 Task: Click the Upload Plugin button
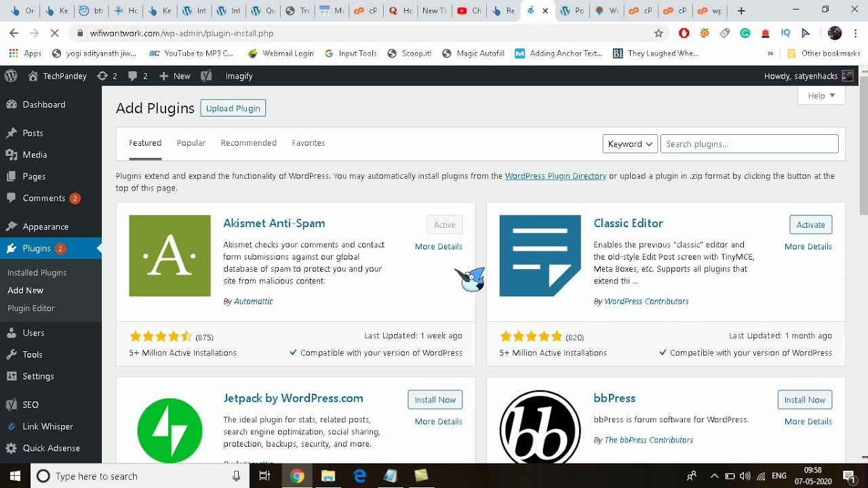click(233, 108)
